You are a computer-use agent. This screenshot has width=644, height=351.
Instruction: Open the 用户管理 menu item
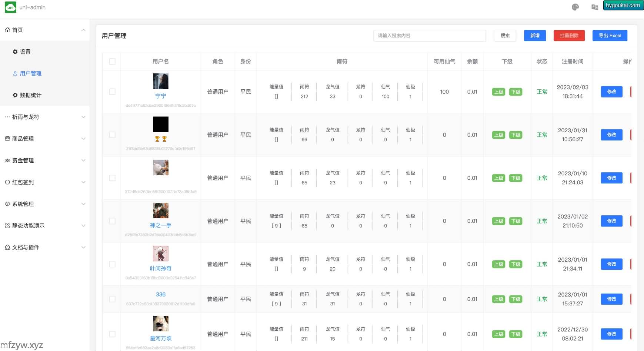coord(30,73)
